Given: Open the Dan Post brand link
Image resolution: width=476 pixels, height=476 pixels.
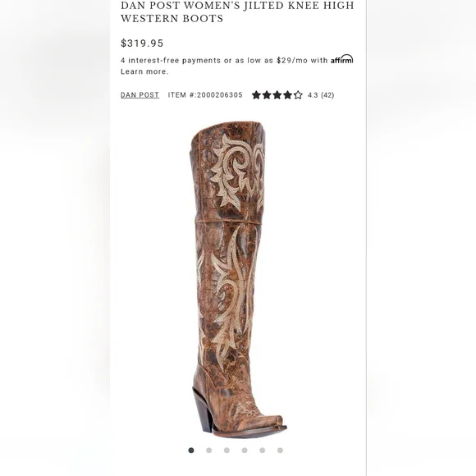Looking at the screenshot, I should 140,95.
